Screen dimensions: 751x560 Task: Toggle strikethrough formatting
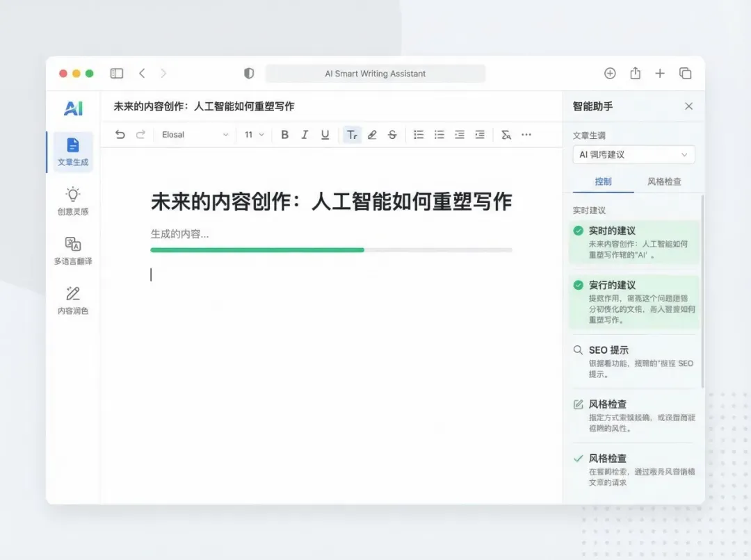[392, 135]
